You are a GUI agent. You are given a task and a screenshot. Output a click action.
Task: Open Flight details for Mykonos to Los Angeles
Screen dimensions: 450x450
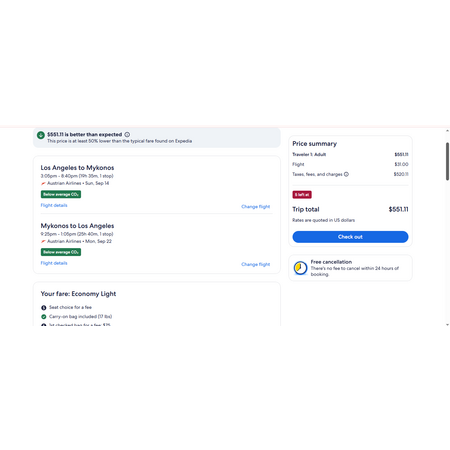(54, 263)
